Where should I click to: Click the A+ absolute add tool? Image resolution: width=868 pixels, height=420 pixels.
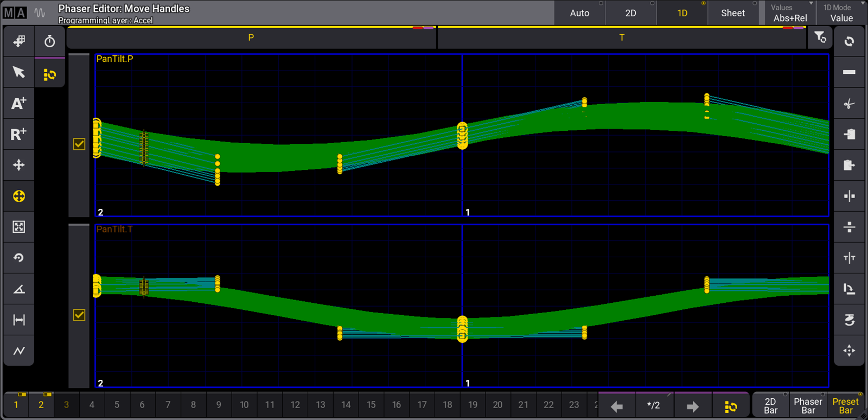18,103
